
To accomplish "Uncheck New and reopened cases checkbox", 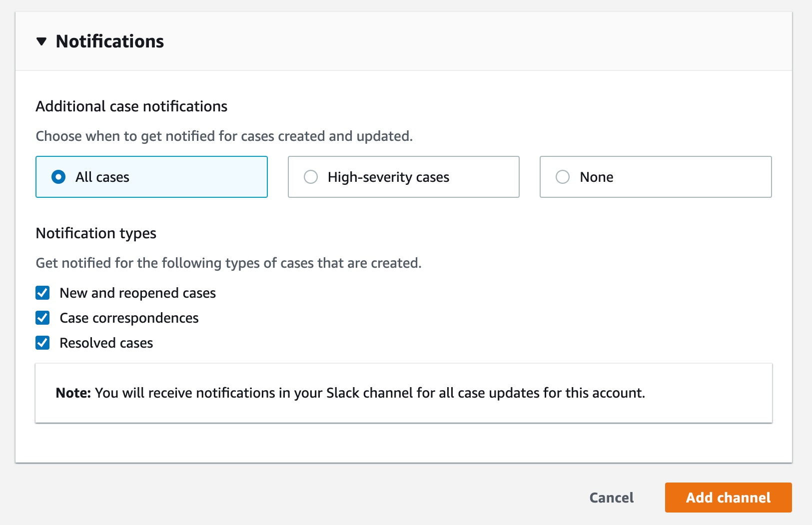I will 42,293.
